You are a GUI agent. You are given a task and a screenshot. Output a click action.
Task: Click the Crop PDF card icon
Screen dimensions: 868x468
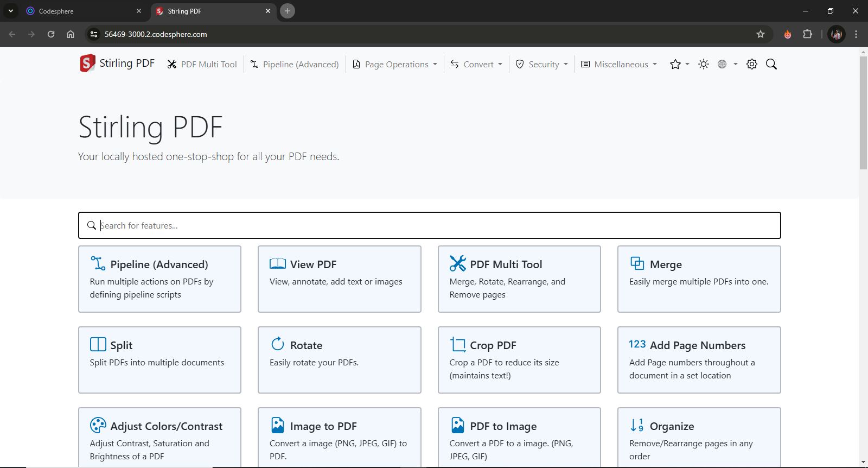tap(458, 344)
